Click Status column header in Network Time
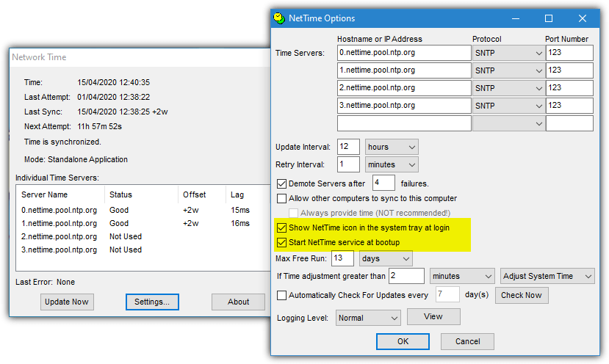The width and height of the screenshot is (609, 364). click(141, 194)
